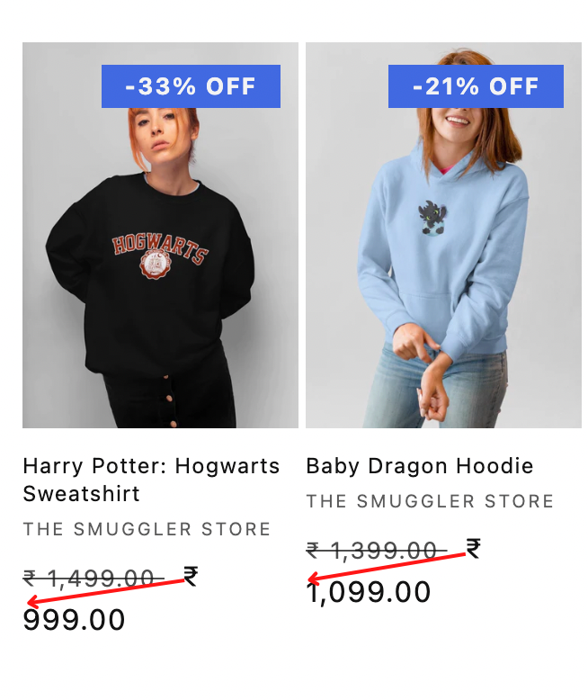Screen dimensions: 588x700
Task: Click the 999.00 sale price
Action: [x=74, y=620]
